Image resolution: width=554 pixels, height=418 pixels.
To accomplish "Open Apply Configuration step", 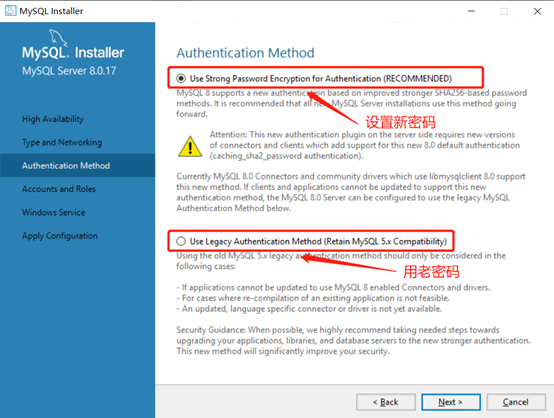I will tap(60, 236).
